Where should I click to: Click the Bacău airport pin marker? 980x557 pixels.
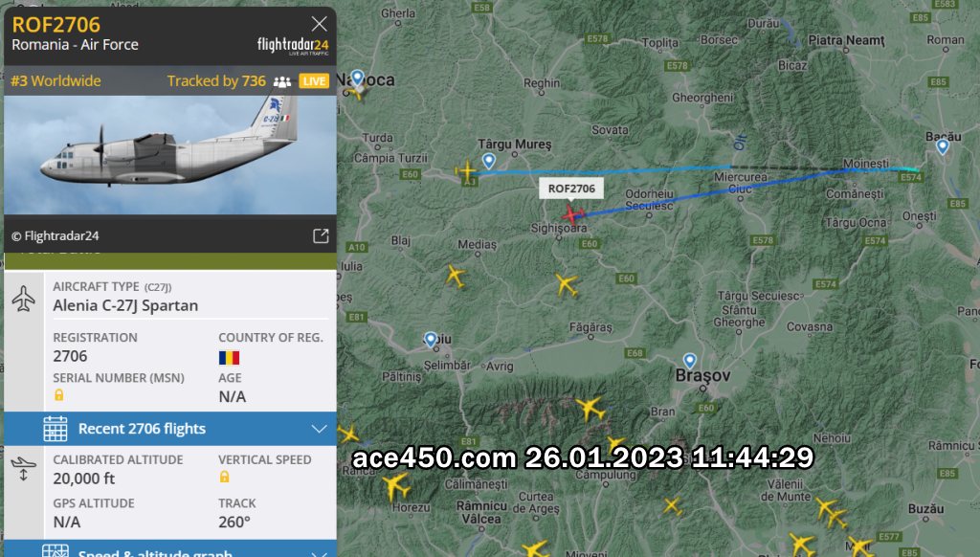(943, 146)
